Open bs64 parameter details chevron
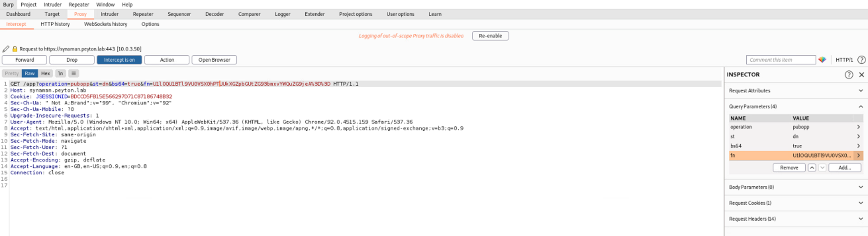Viewport: 868px width, 236px height. 859,146
